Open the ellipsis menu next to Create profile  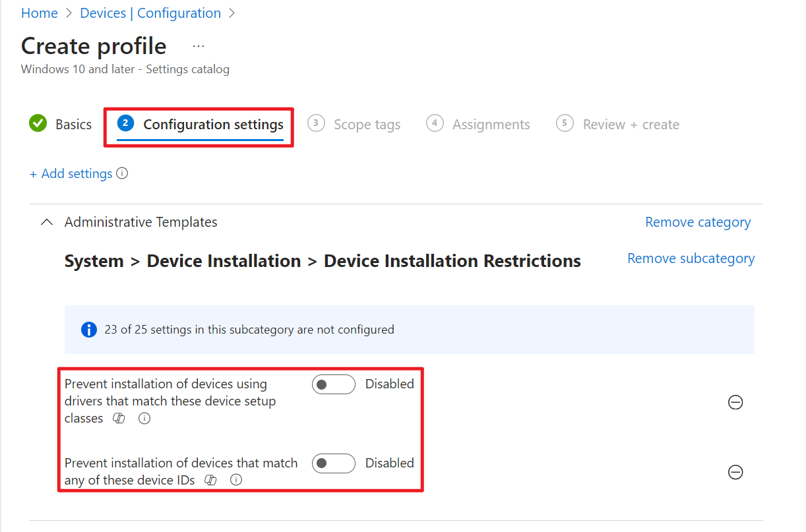point(199,45)
